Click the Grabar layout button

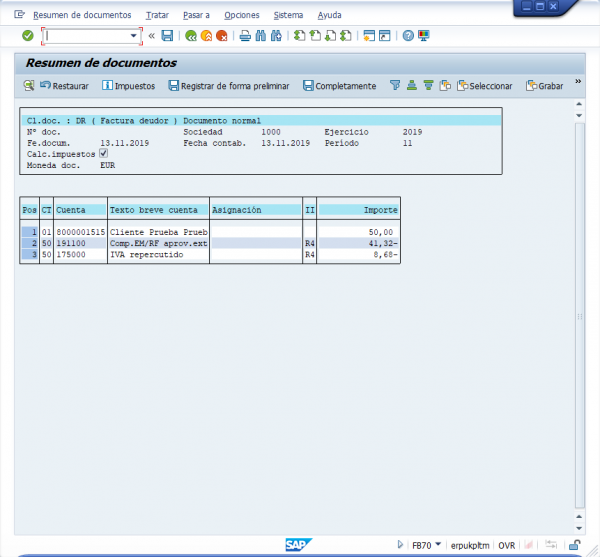pyautogui.click(x=545, y=86)
